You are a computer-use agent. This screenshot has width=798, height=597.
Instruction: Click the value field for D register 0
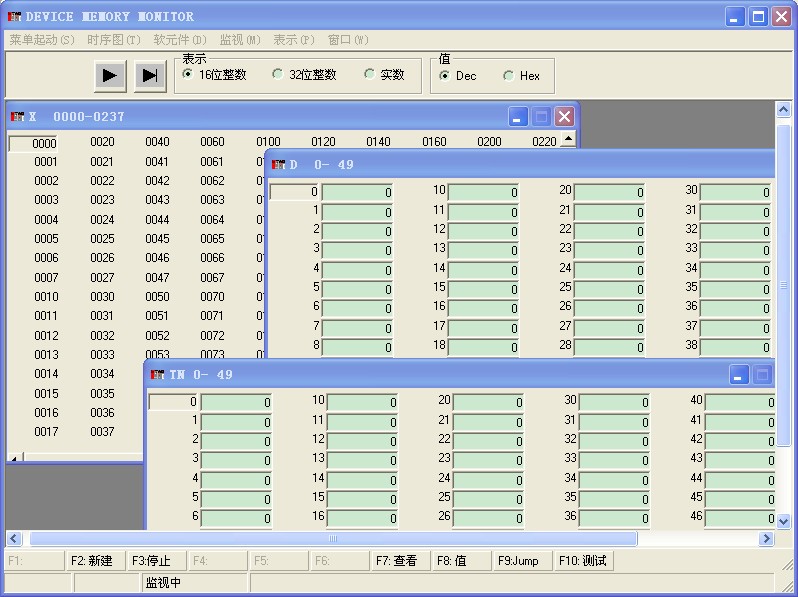(x=358, y=192)
